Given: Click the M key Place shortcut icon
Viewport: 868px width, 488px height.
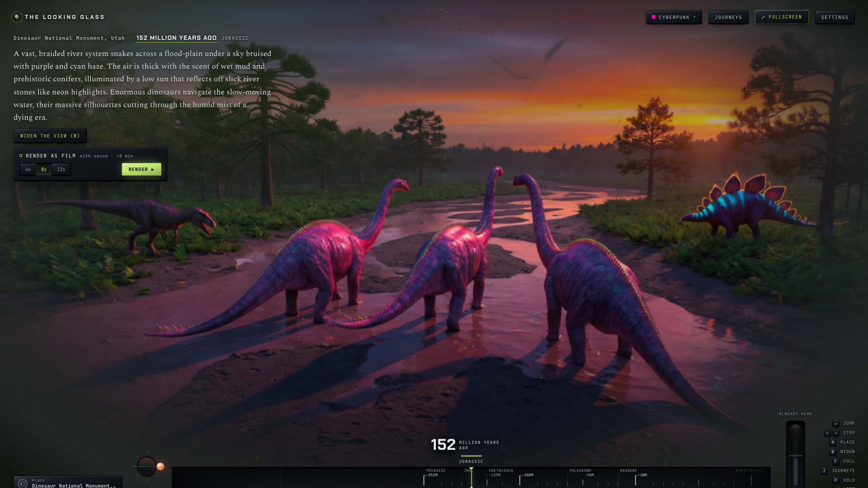Looking at the screenshot, I should click(x=833, y=442).
